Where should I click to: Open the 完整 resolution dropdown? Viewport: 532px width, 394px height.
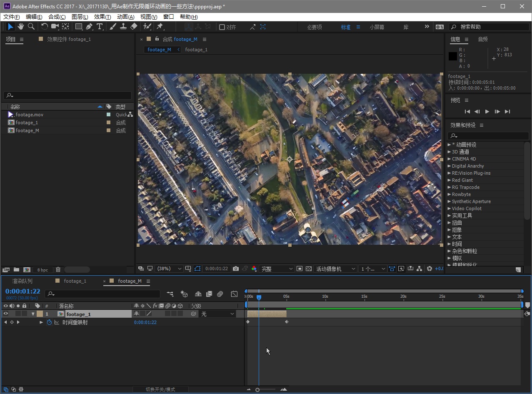pyautogui.click(x=277, y=269)
